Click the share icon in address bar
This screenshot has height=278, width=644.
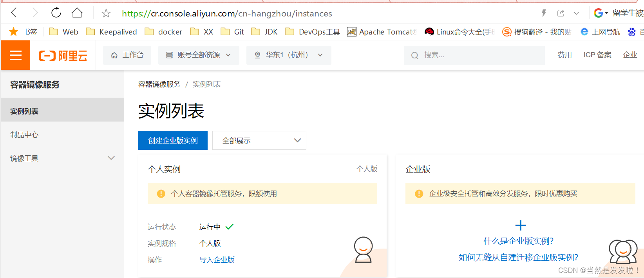click(x=561, y=13)
